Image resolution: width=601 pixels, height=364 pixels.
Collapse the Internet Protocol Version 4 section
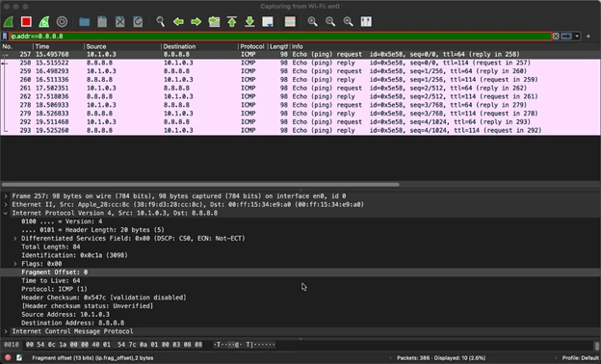click(x=6, y=213)
